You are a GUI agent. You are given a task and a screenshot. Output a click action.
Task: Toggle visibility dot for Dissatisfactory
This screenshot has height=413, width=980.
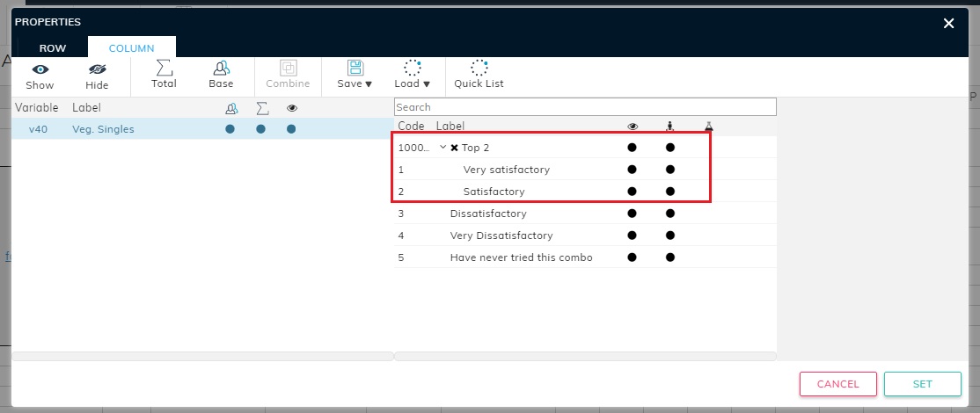632,214
